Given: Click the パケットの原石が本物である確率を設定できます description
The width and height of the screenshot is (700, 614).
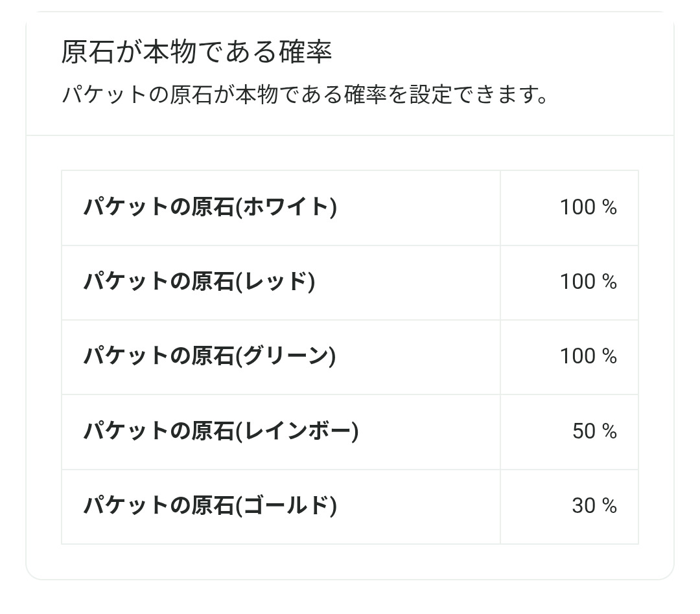Looking at the screenshot, I should pyautogui.click(x=305, y=95).
